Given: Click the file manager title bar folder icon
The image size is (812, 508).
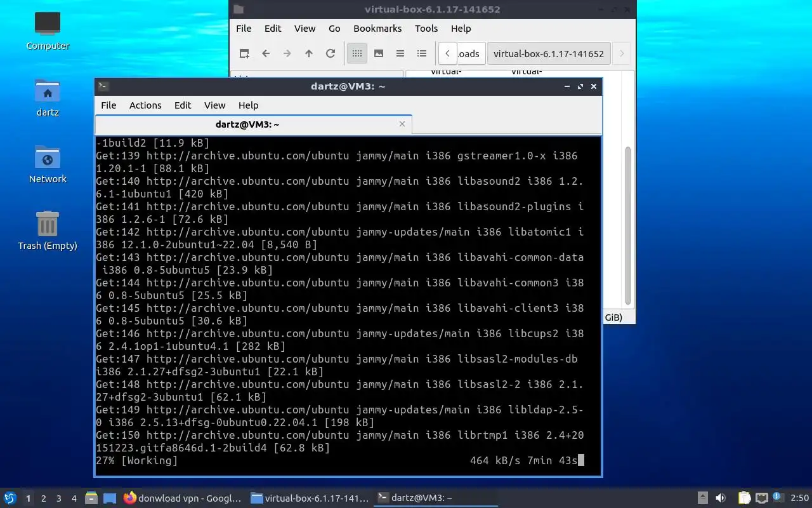Looking at the screenshot, I should click(238, 9).
